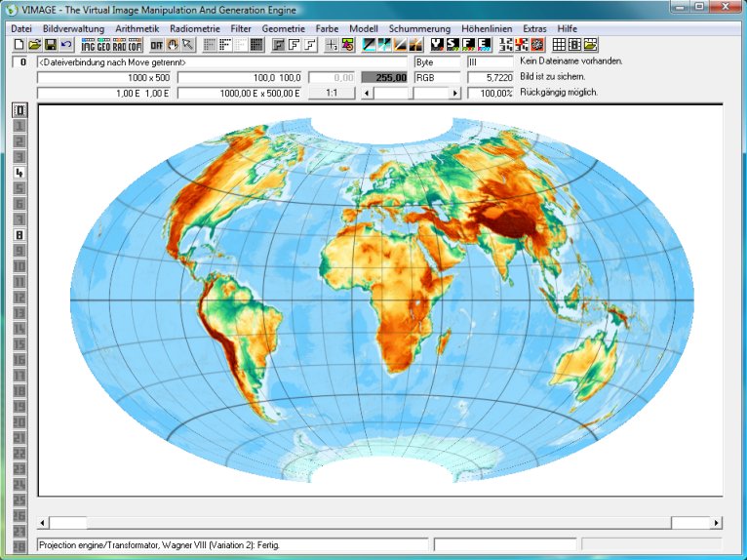747x560 pixels.
Task: Click the 1:1 zoom button
Action: click(332, 93)
